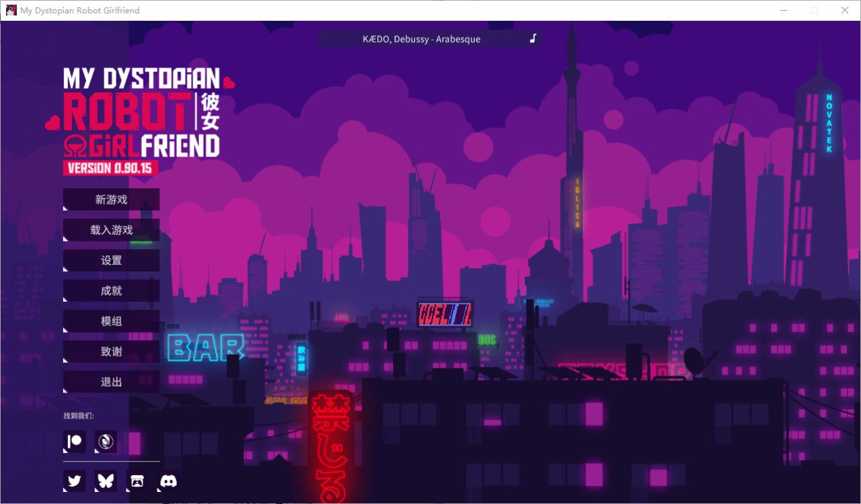
Task: Open 模组 (Mods)
Action: coord(110,321)
